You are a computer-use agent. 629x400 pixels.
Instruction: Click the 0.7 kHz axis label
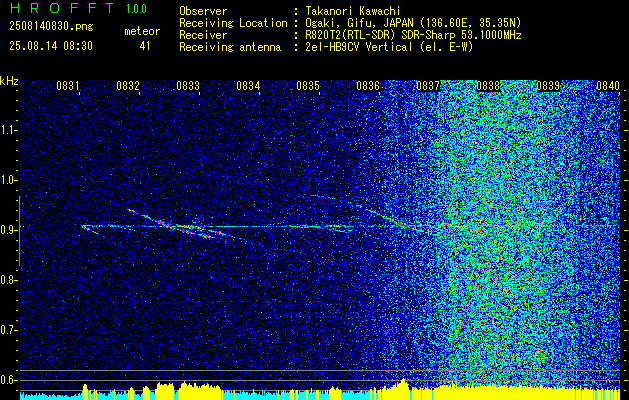click(x=8, y=330)
